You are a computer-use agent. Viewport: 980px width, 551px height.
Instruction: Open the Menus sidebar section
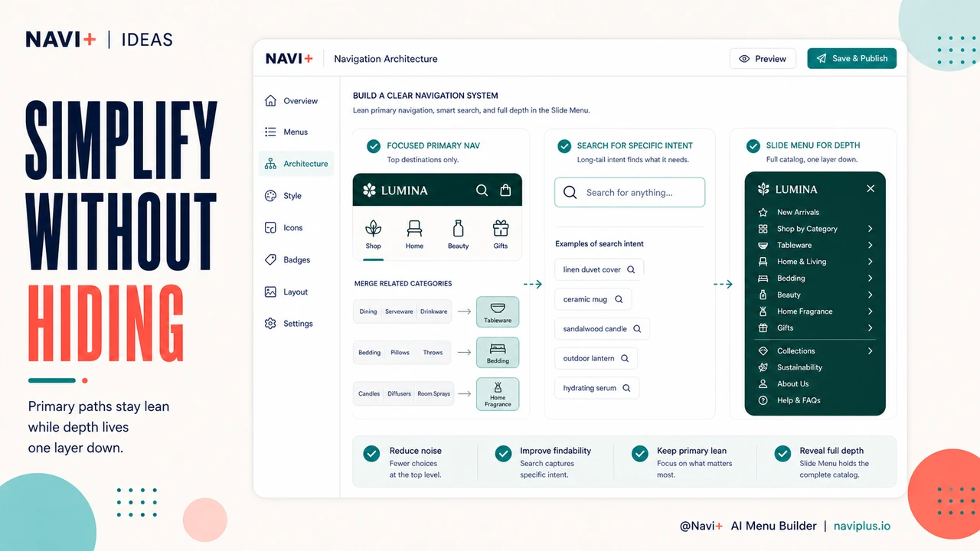[x=296, y=132]
